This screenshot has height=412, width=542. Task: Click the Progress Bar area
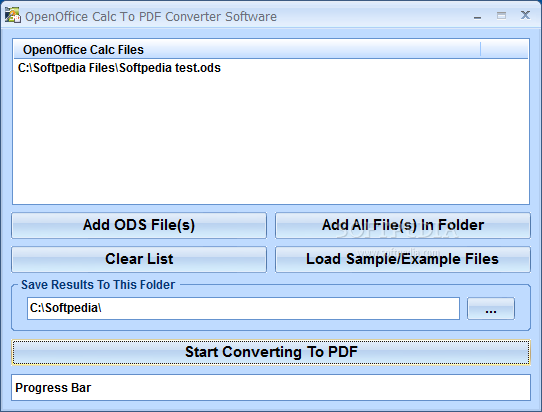271,387
